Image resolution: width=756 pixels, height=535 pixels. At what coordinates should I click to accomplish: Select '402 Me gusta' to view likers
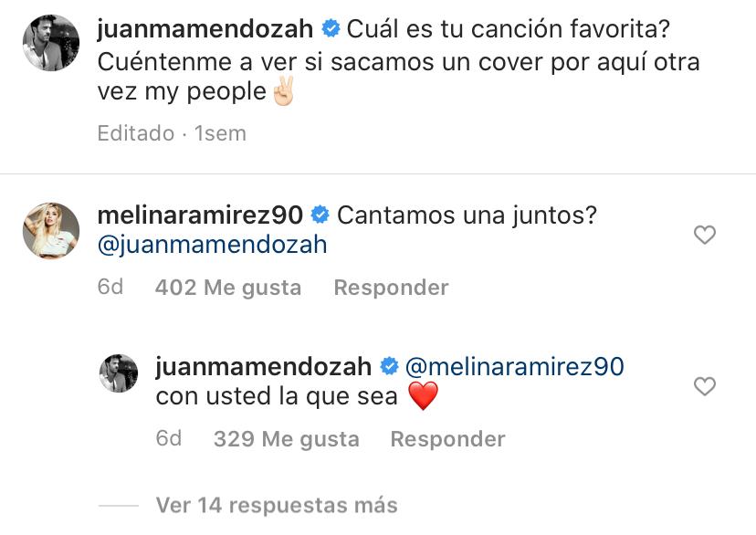click(228, 288)
